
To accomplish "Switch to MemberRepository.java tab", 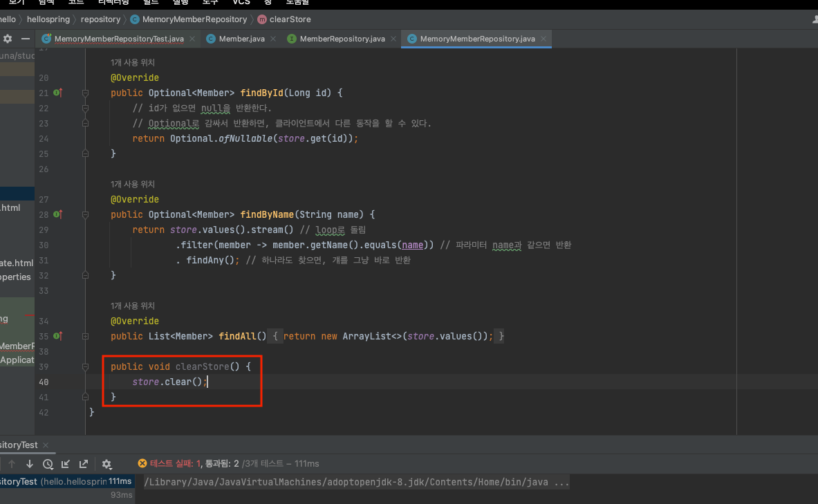I will 342,39.
